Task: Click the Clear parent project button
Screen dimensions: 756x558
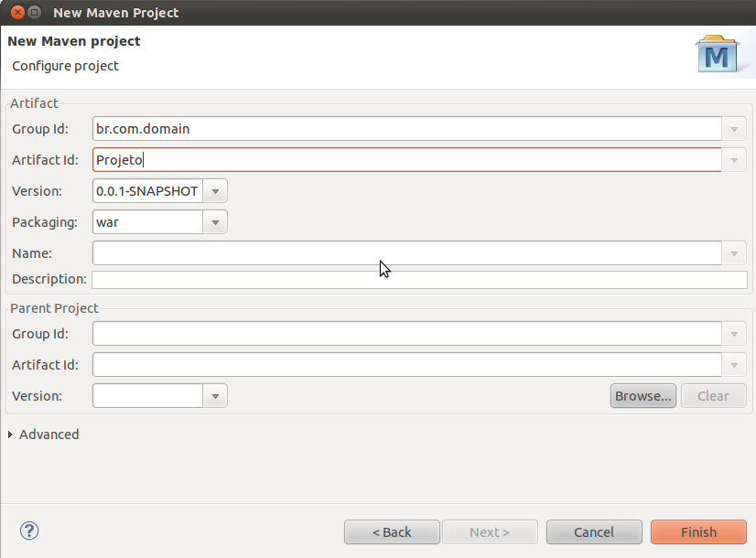Action: 714,396
